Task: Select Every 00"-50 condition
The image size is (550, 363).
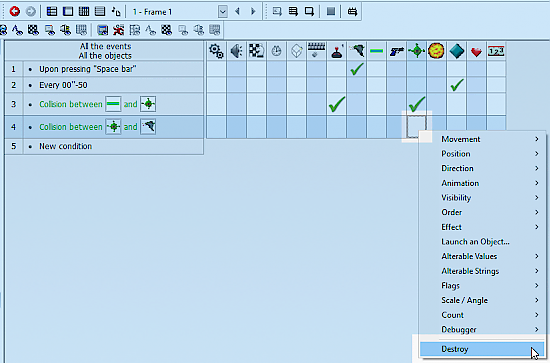Action: tap(63, 85)
